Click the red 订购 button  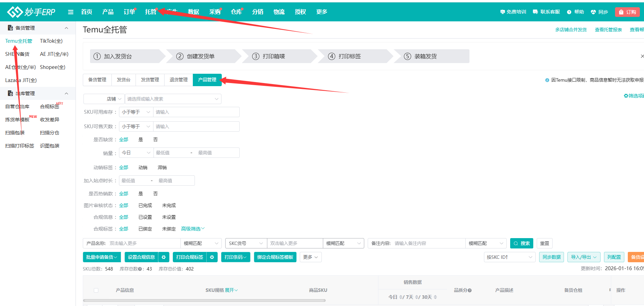point(627,12)
